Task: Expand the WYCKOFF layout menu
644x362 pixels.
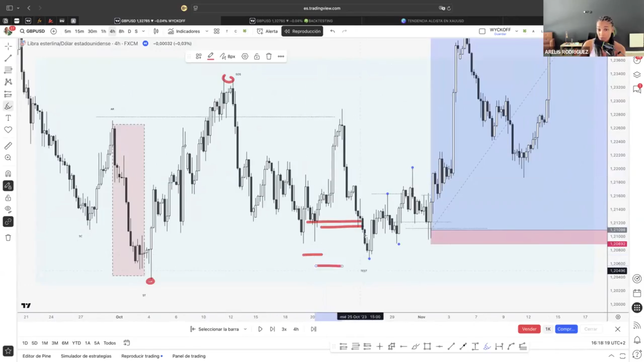Action: click(x=517, y=31)
